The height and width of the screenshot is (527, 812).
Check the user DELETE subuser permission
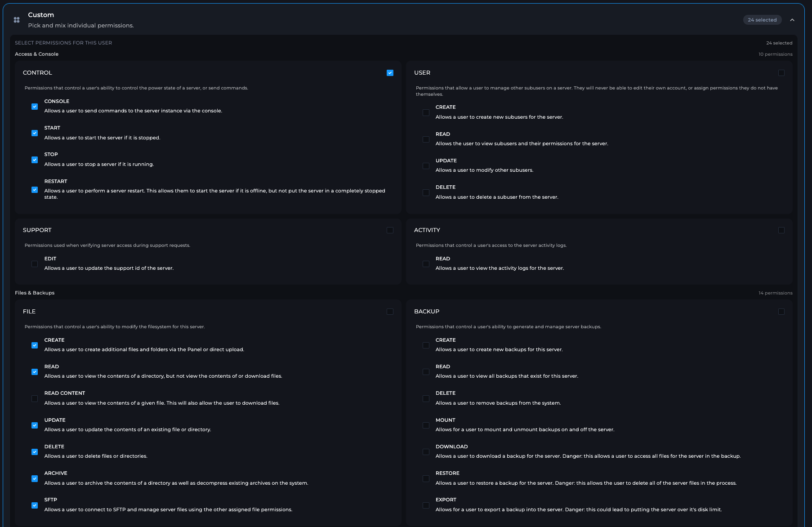(426, 192)
